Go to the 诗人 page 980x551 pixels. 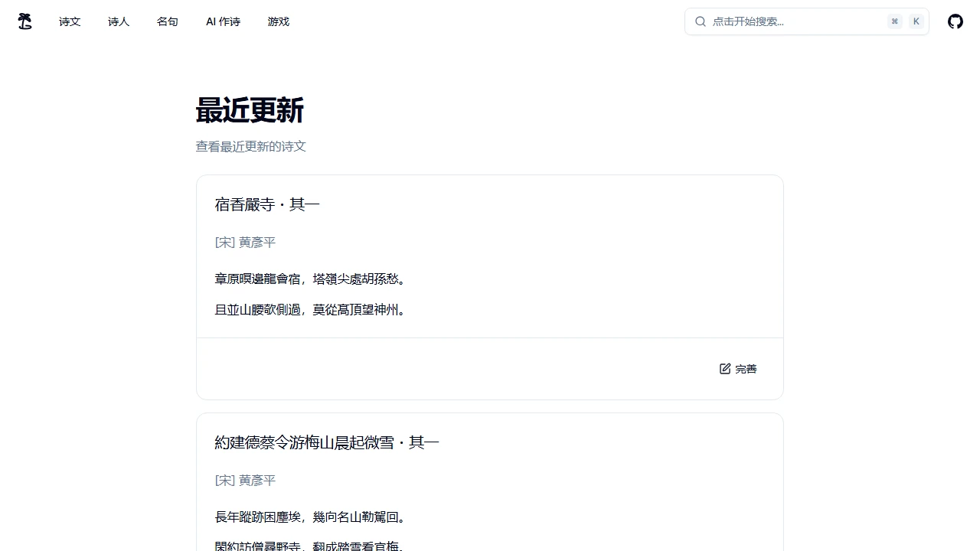click(119, 21)
